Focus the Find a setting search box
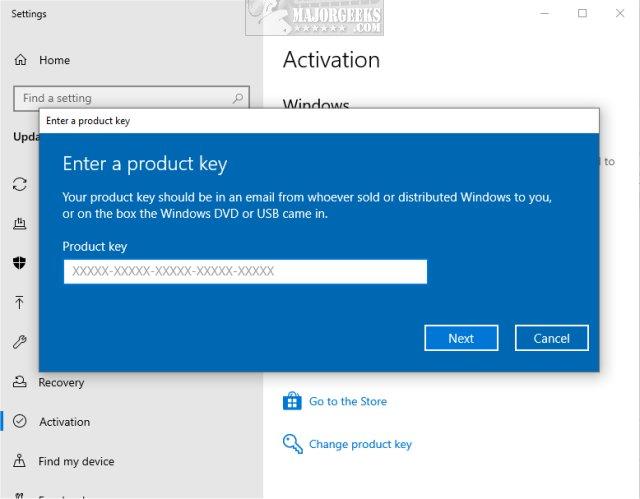640x499 pixels. (x=131, y=98)
